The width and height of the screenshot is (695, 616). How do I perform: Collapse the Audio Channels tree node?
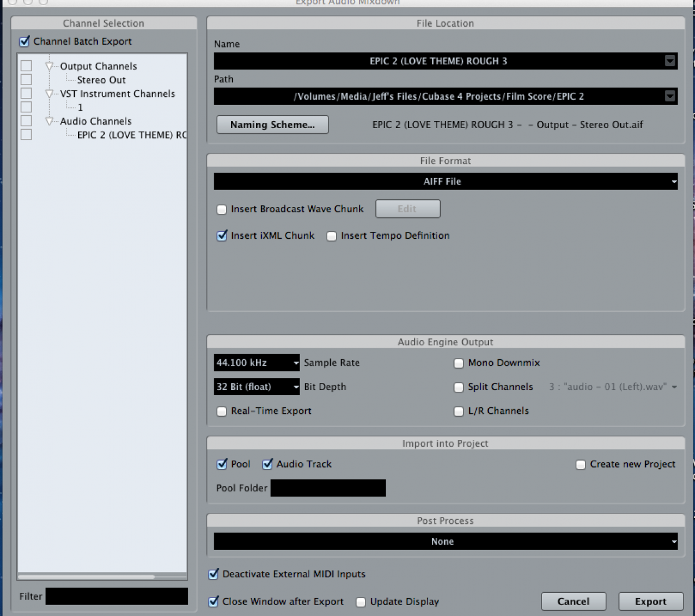click(x=49, y=121)
